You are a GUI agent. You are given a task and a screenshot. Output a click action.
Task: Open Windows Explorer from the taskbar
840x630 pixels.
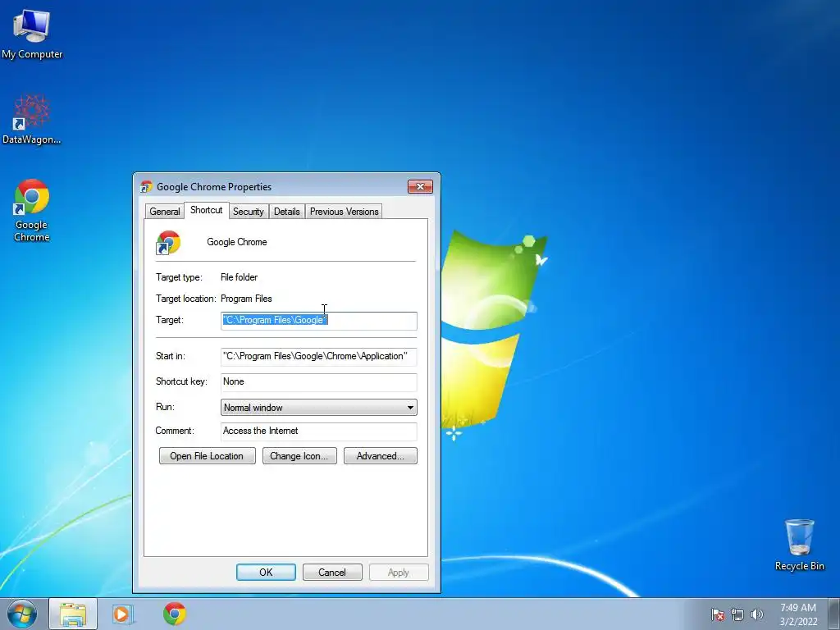tap(73, 614)
